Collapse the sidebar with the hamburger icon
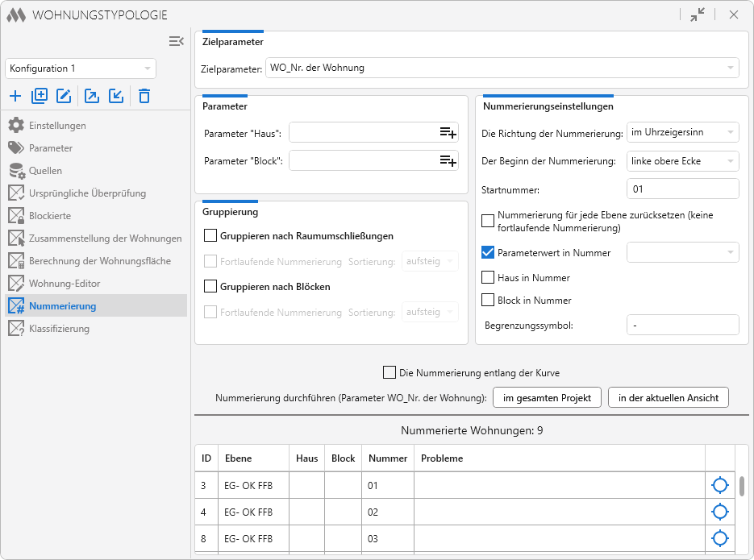The image size is (754, 560). coord(177,41)
